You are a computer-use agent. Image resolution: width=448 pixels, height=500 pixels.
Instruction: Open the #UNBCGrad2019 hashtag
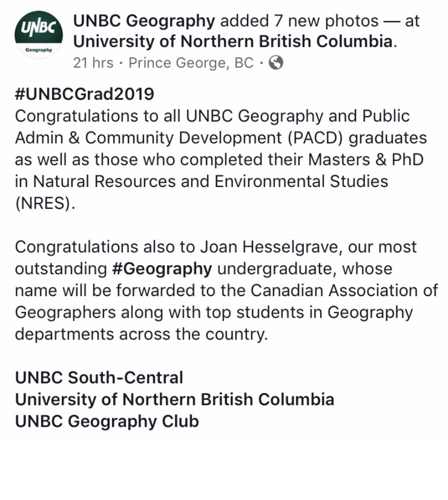pyautogui.click(x=85, y=94)
